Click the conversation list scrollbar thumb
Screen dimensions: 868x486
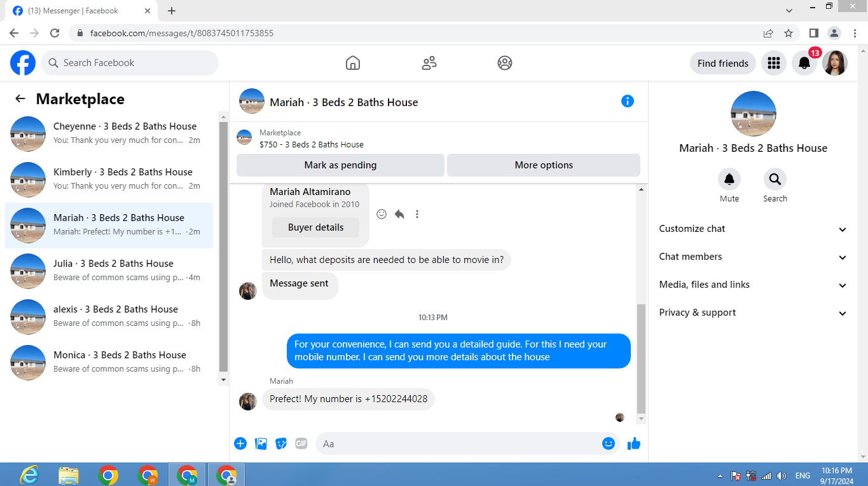point(223,246)
